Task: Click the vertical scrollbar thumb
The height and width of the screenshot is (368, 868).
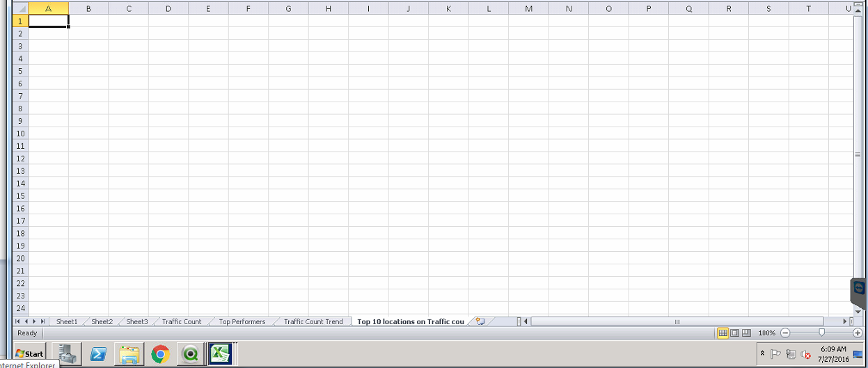Action: tap(858, 154)
